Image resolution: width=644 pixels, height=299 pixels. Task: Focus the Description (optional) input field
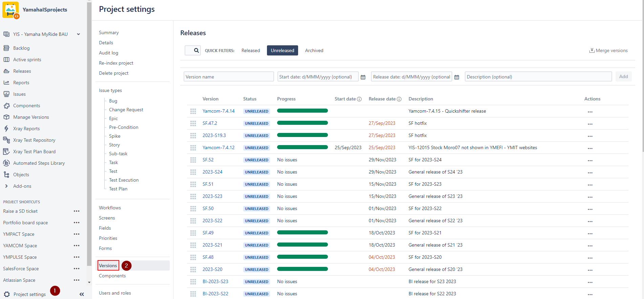coord(538,76)
